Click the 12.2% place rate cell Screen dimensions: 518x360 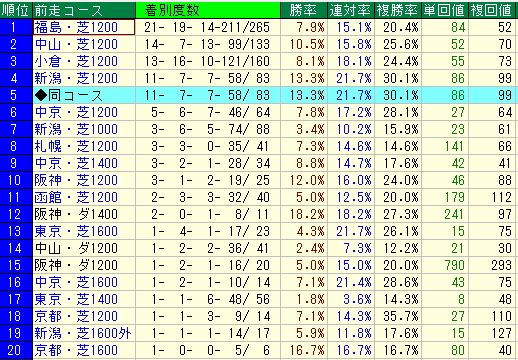(398, 248)
